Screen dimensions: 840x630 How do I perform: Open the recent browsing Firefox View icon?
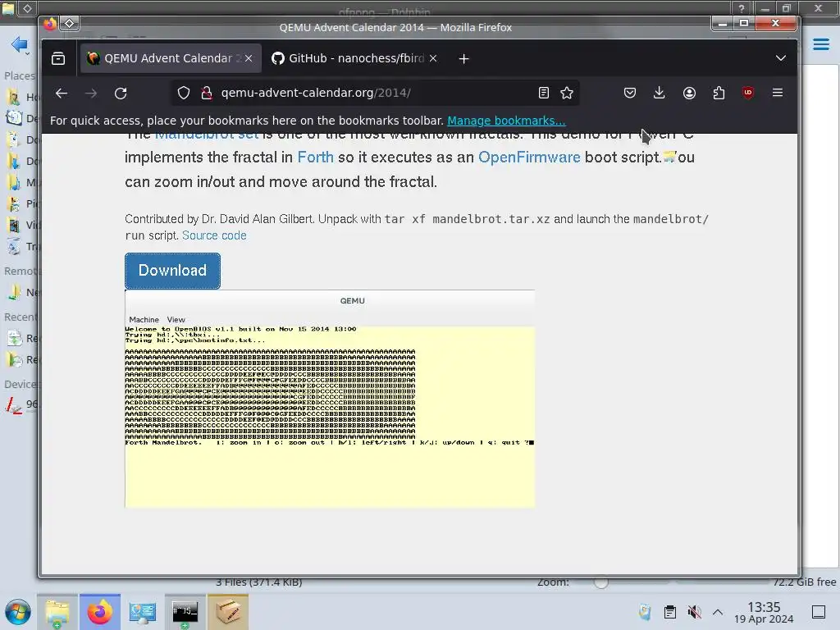[x=58, y=58]
